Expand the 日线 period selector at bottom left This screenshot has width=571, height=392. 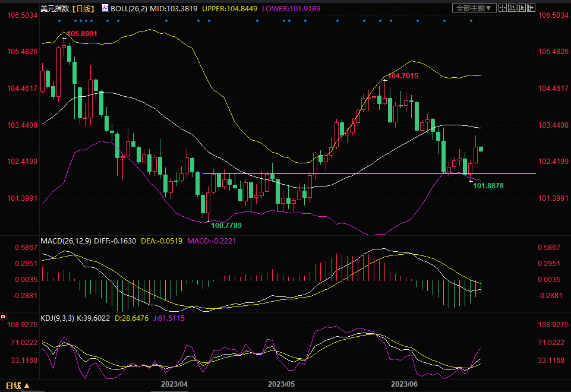(x=18, y=385)
